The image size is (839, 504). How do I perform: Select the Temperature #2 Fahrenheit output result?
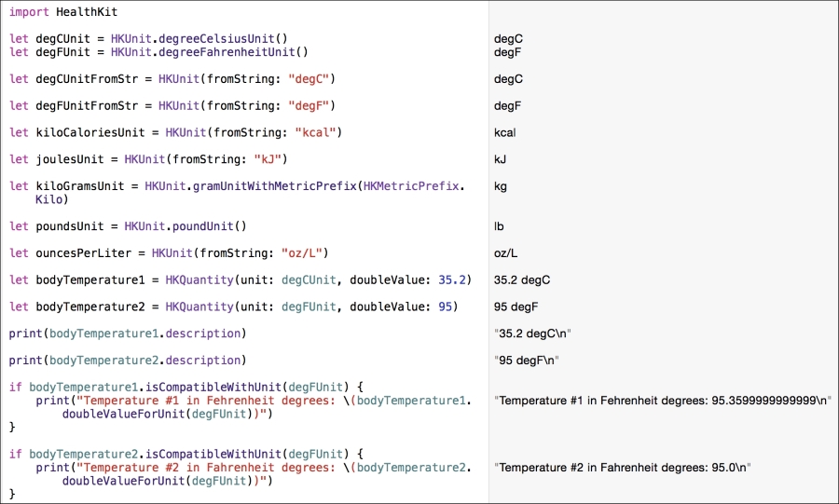(623, 468)
